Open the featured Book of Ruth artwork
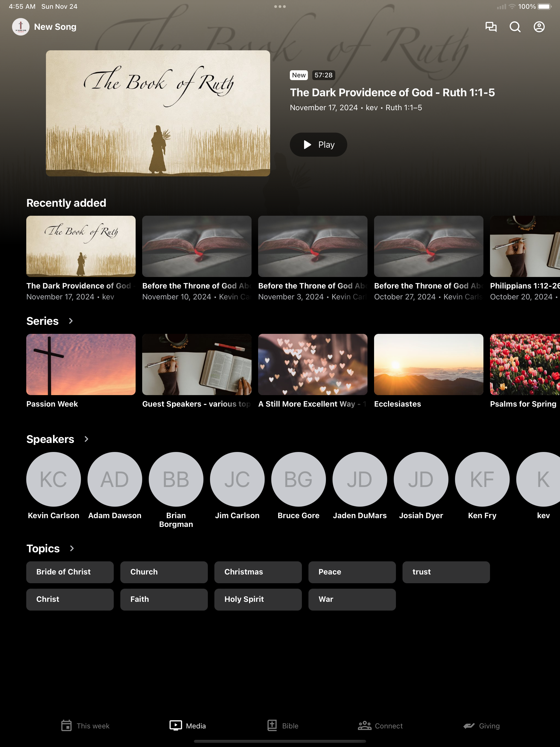 158,113
